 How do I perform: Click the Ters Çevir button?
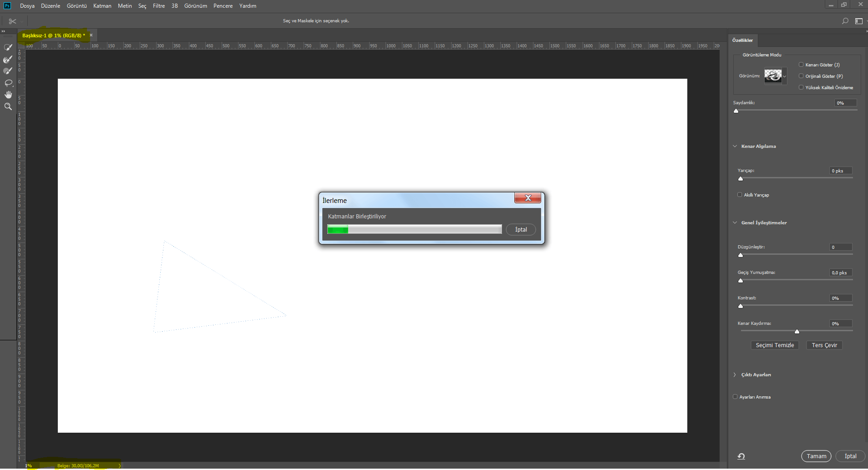pyautogui.click(x=824, y=345)
